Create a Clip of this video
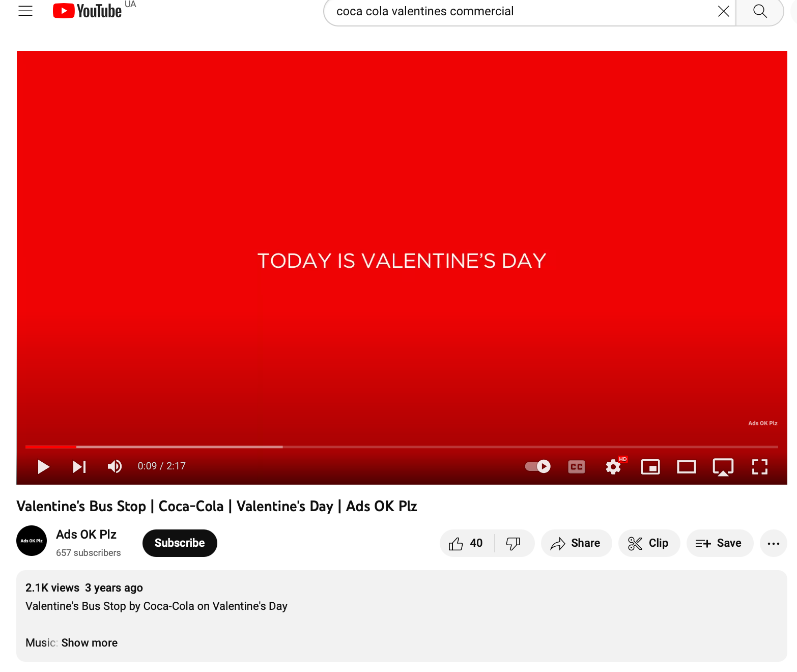This screenshot has height=672, width=797. [x=649, y=543]
